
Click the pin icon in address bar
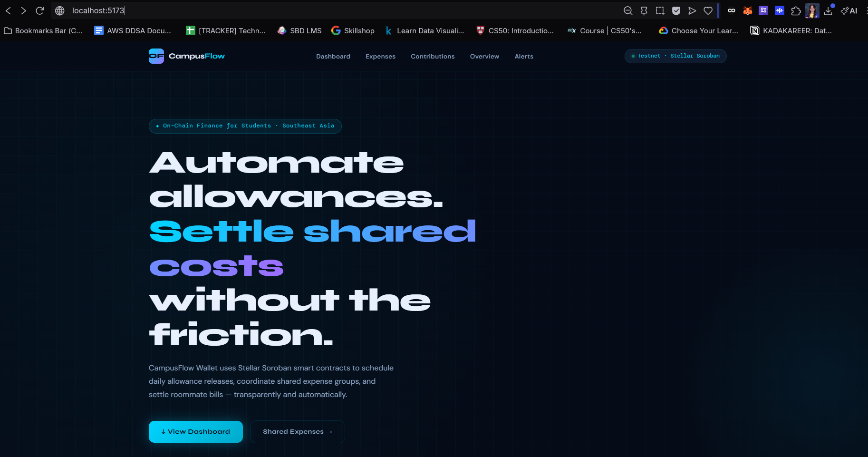(644, 10)
